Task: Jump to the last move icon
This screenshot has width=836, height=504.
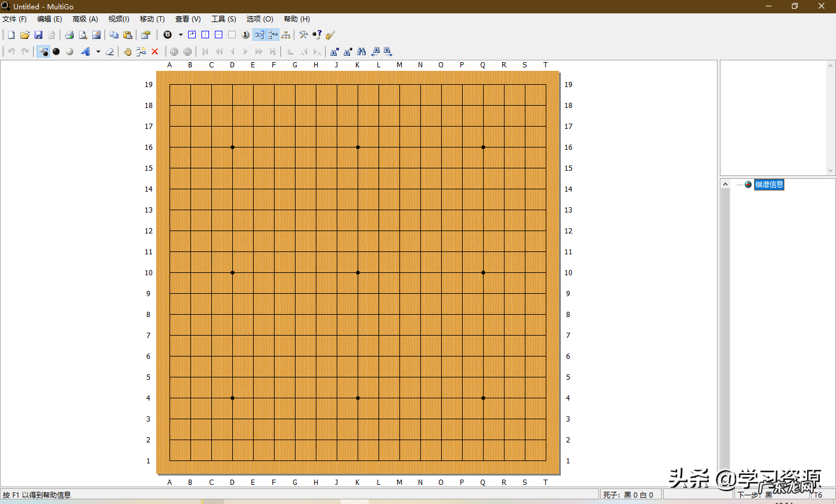Action: 272,52
